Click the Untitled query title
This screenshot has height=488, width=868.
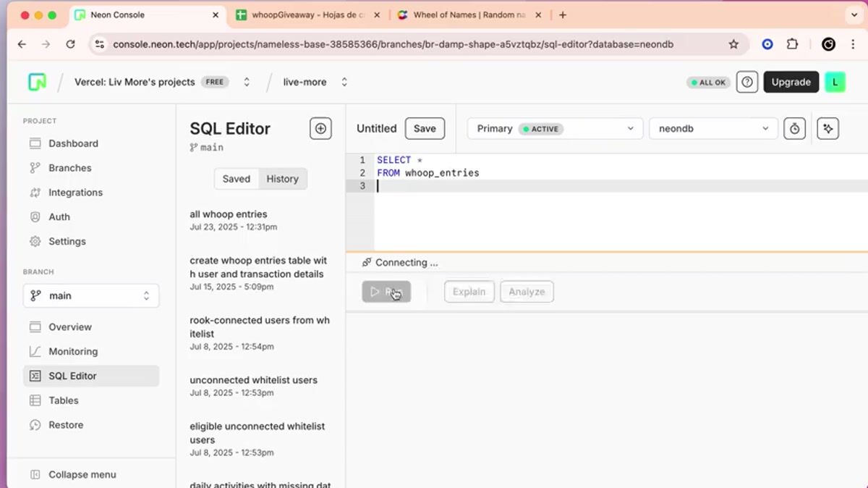(376, 128)
